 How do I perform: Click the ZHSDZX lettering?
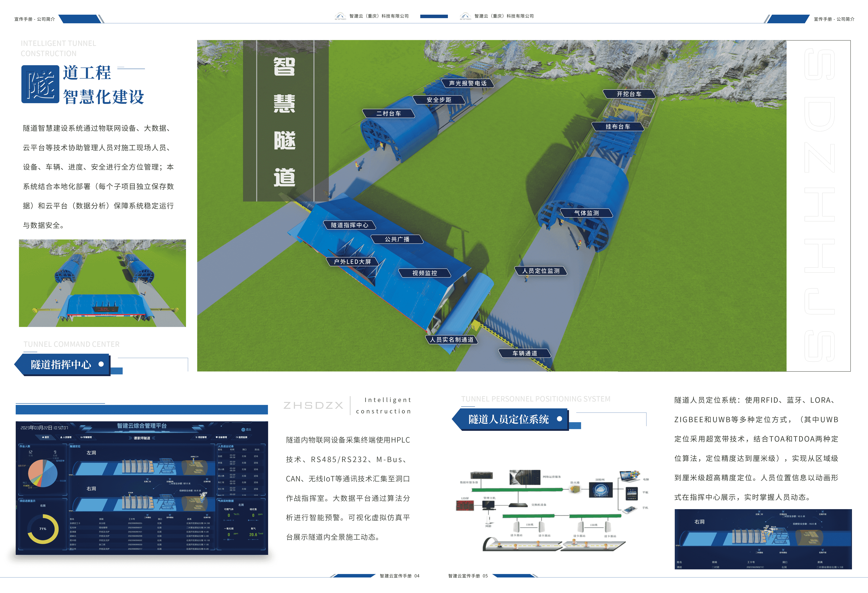tap(313, 405)
